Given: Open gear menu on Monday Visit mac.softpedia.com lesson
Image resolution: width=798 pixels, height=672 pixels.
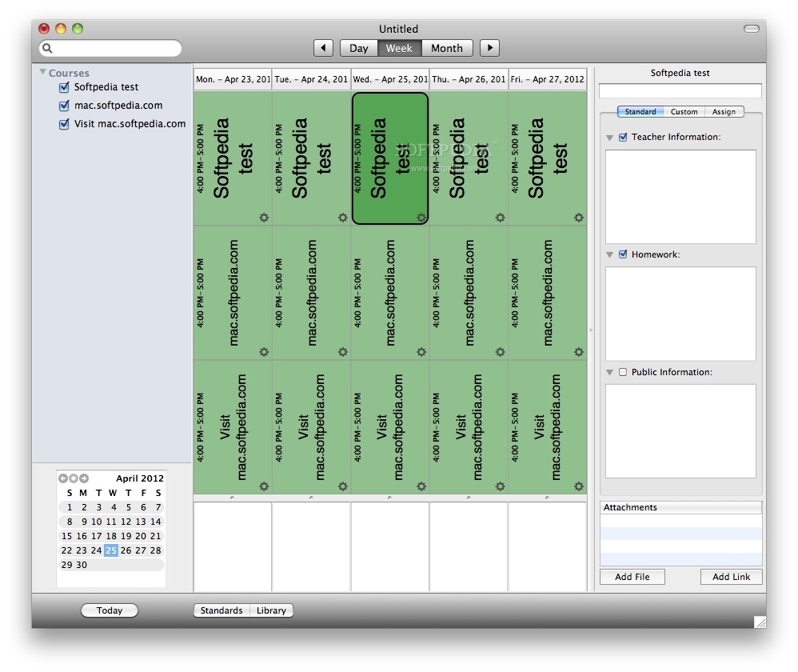Looking at the screenshot, I should [x=264, y=486].
